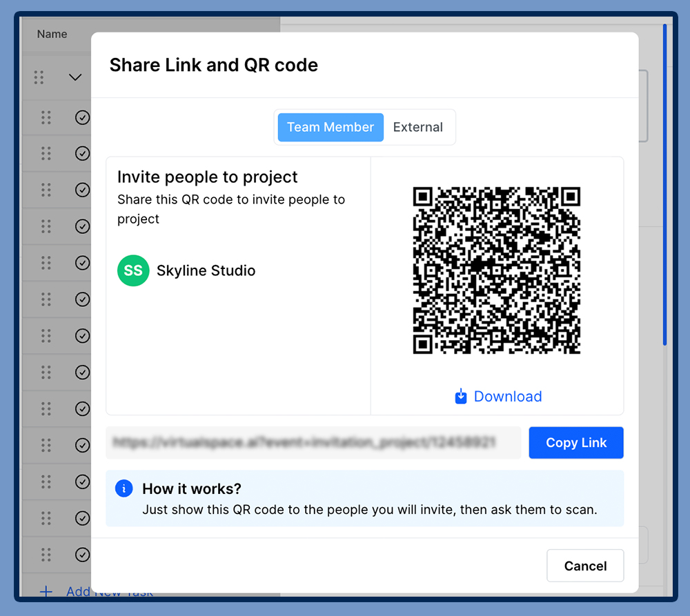Switch to the External tab
690x616 pixels.
tap(418, 127)
